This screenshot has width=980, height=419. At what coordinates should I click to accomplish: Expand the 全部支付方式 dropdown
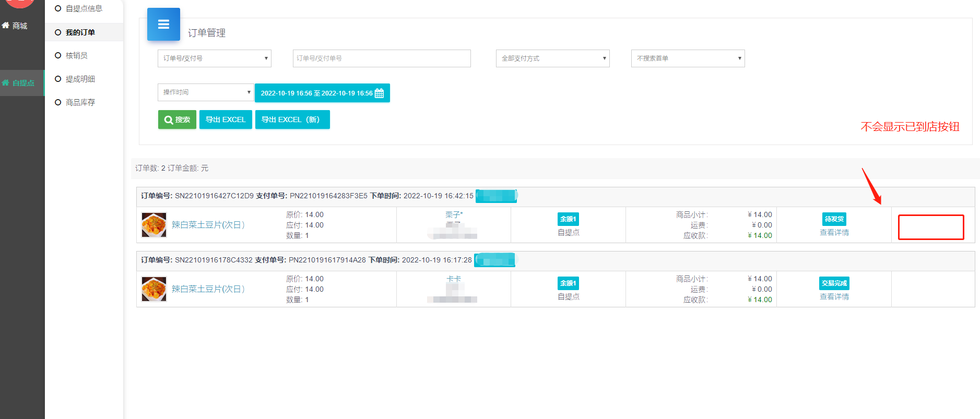pyautogui.click(x=552, y=58)
